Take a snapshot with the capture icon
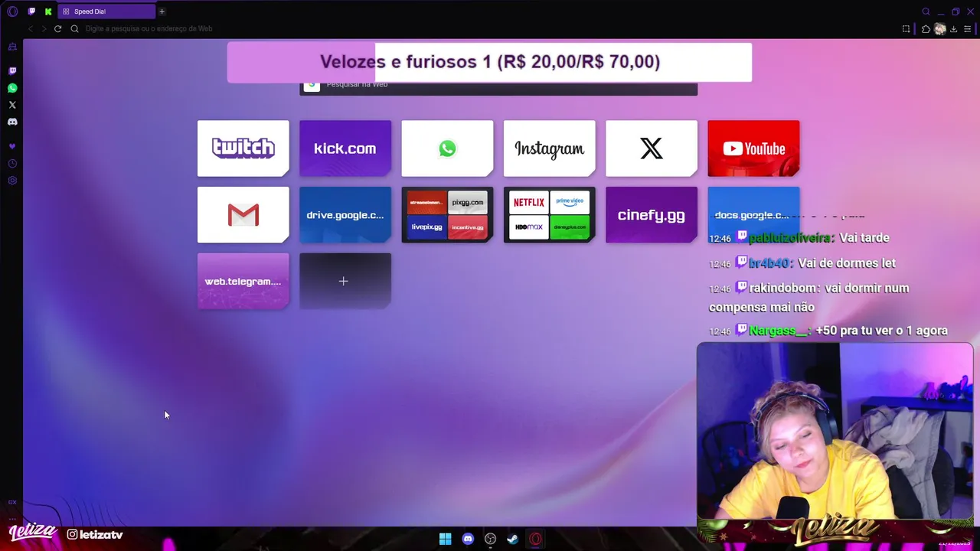980x551 pixels. pos(906,29)
